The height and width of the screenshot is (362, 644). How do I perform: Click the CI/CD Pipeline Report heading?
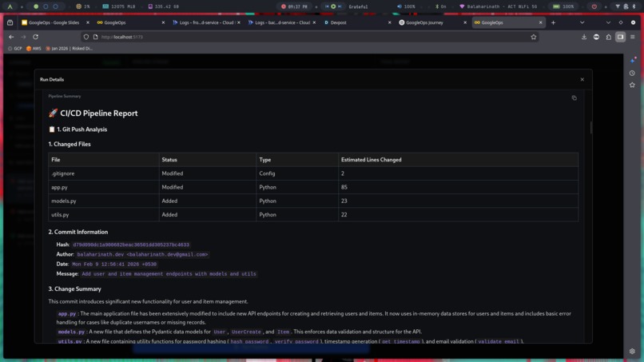[93, 113]
